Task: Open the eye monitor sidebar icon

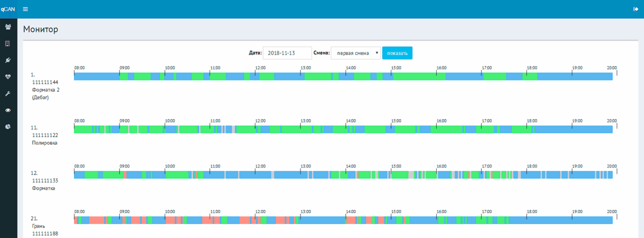Action: [x=8, y=110]
